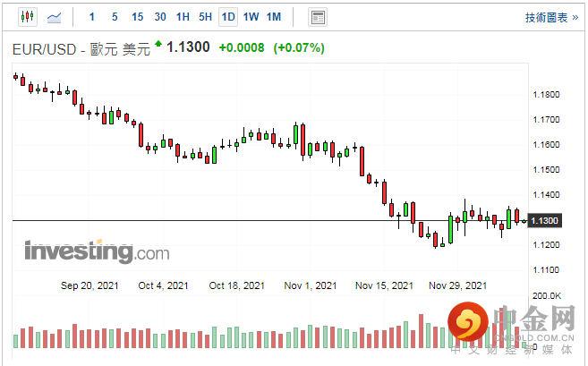Screen dimensions: 588x366
Task: Click the Nov 1, 2021 date label
Action: [311, 285]
